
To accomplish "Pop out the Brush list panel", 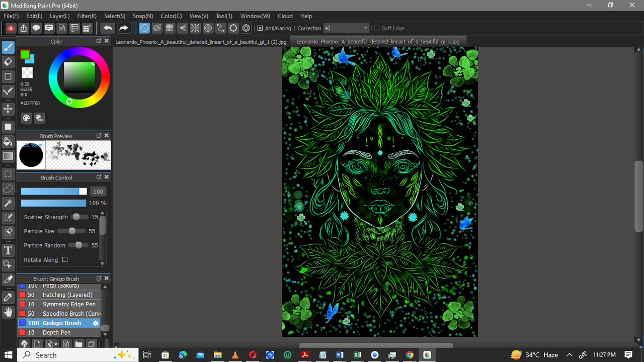I will point(99,278).
